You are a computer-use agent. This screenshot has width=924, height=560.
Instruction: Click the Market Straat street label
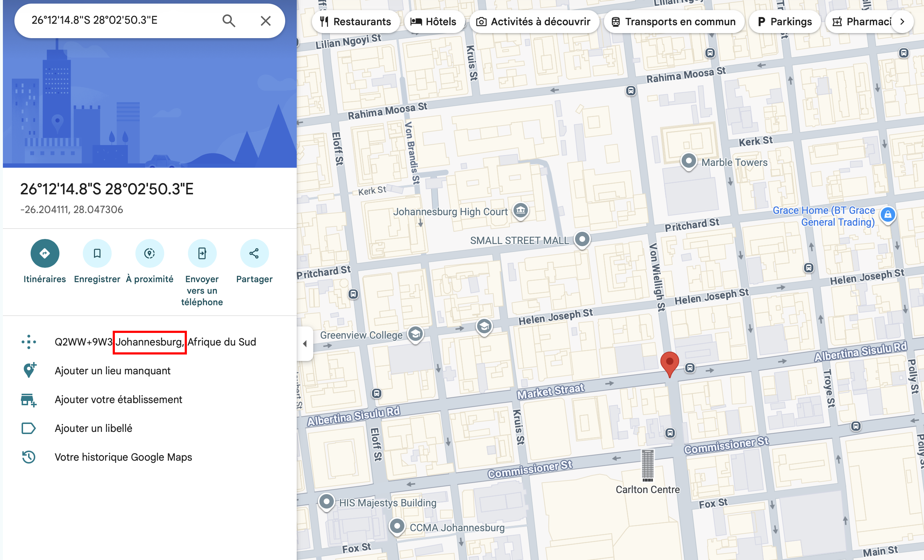[551, 391]
